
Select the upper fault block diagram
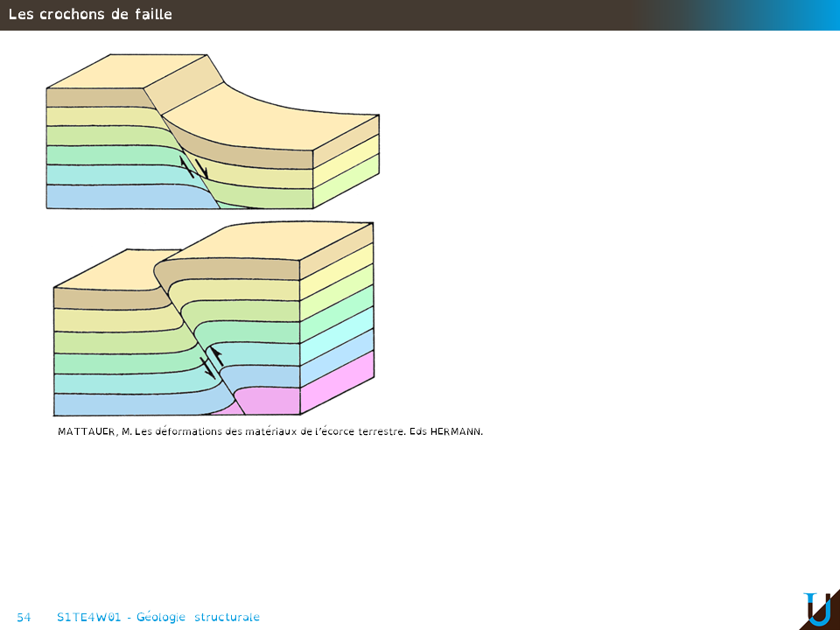coord(213,131)
